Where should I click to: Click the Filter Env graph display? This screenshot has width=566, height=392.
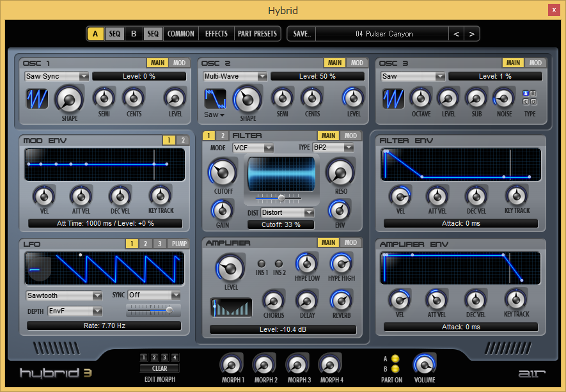coord(460,164)
